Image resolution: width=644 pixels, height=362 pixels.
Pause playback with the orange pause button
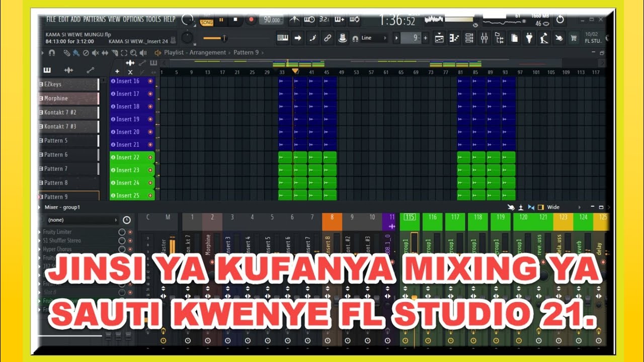coord(221,20)
